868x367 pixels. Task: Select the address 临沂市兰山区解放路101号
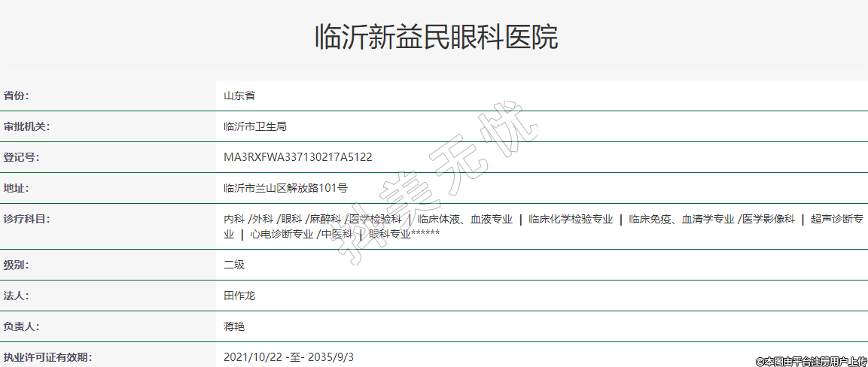[x=285, y=188]
